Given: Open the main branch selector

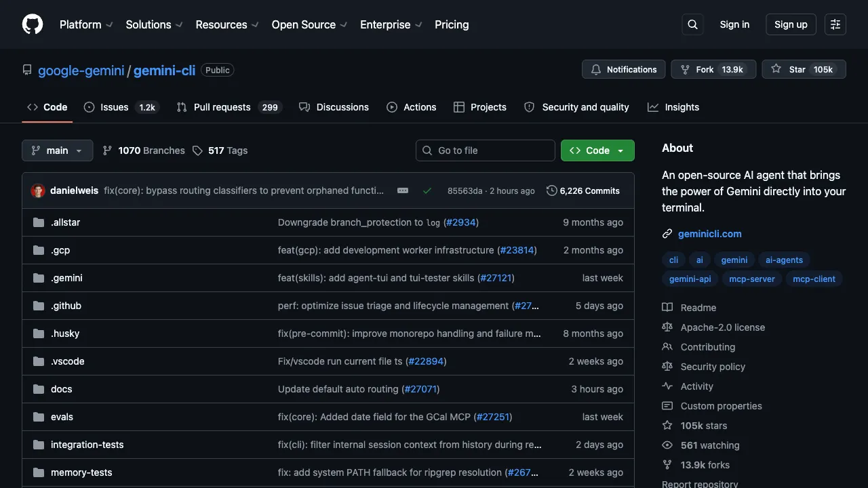Looking at the screenshot, I should 57,150.
